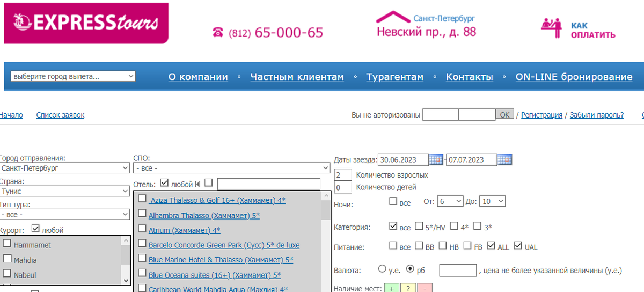Check the Hammamet resort box
The width and height of the screenshot is (644, 292).
tap(8, 244)
